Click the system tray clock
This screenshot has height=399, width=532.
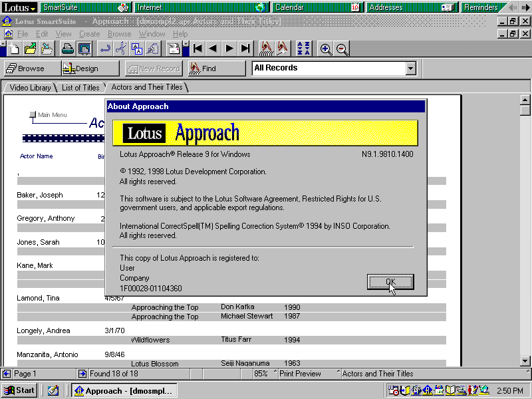510,391
